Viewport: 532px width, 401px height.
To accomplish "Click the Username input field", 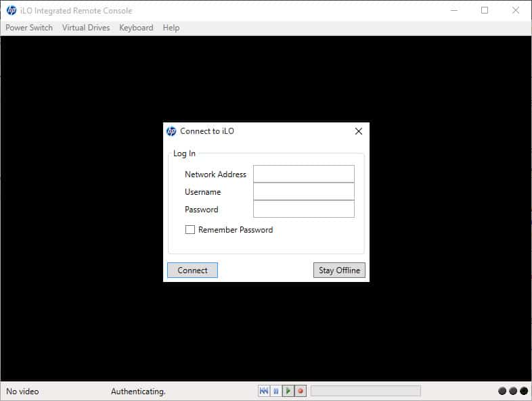I will click(x=304, y=191).
